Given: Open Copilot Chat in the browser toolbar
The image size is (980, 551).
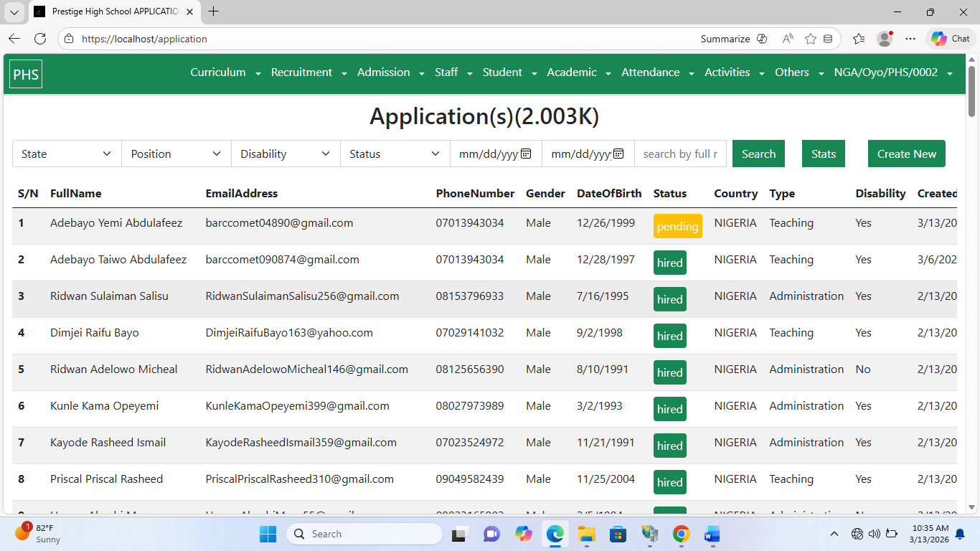Looking at the screenshot, I should [x=951, y=39].
